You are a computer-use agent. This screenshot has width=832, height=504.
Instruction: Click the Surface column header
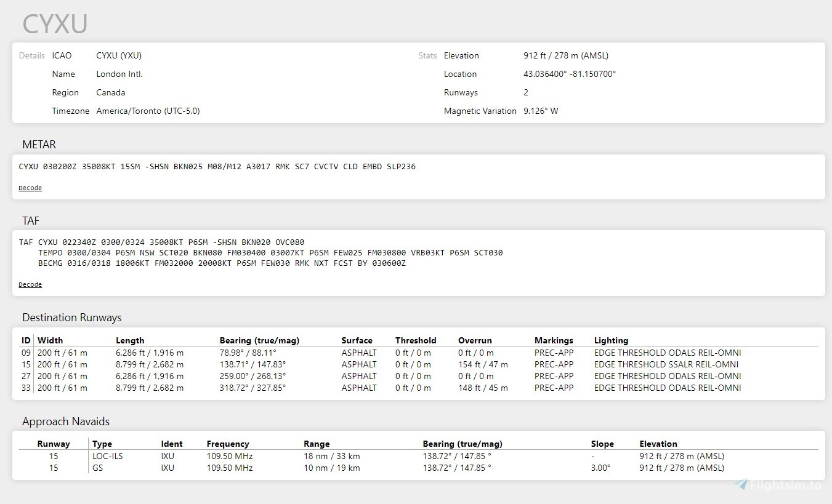point(357,340)
